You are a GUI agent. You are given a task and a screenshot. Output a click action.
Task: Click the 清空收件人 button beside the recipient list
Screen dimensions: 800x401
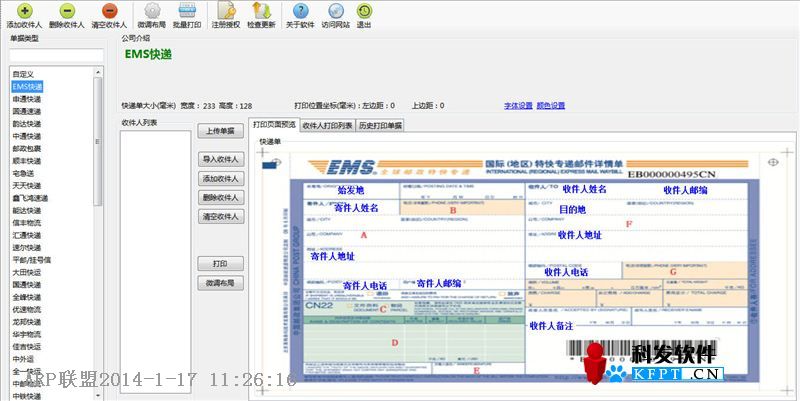[x=220, y=216]
